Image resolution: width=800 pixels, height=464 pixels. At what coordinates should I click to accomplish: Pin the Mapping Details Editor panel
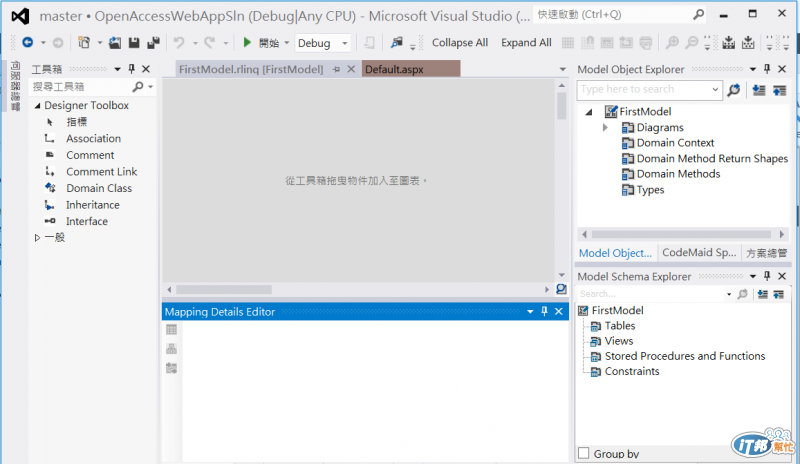[544, 311]
